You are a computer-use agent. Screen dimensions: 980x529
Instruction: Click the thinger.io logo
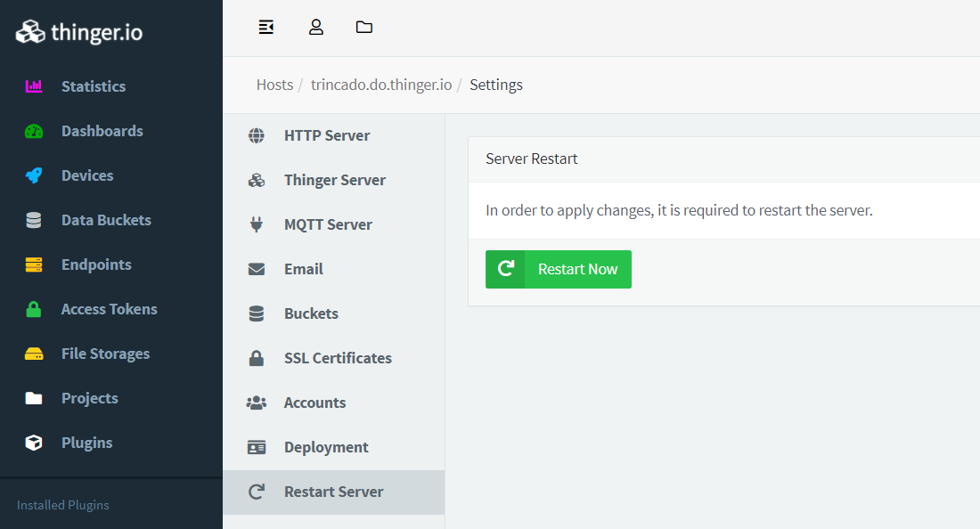pos(79,33)
